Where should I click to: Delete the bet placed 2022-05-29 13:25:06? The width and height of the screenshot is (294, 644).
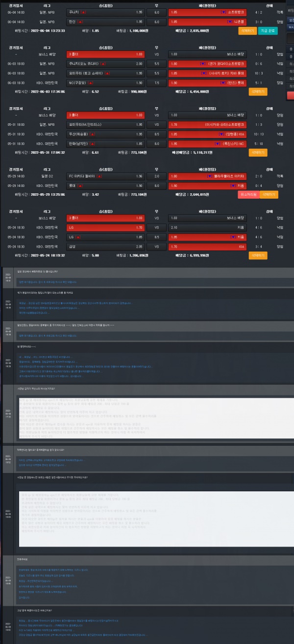point(269,195)
